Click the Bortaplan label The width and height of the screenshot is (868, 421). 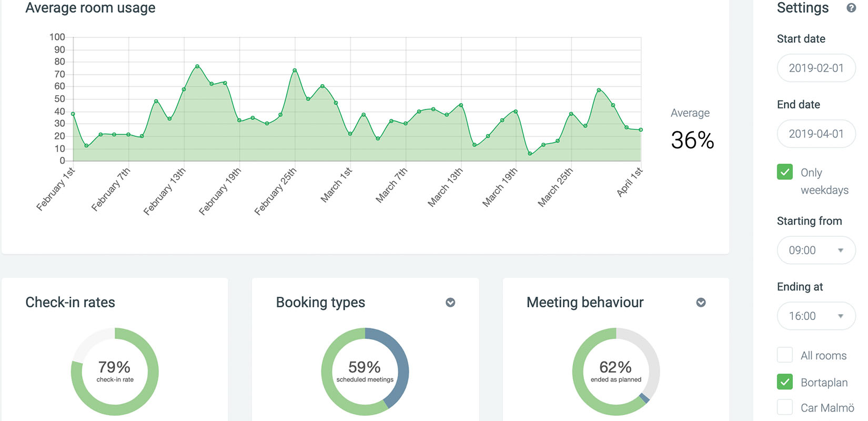(824, 383)
